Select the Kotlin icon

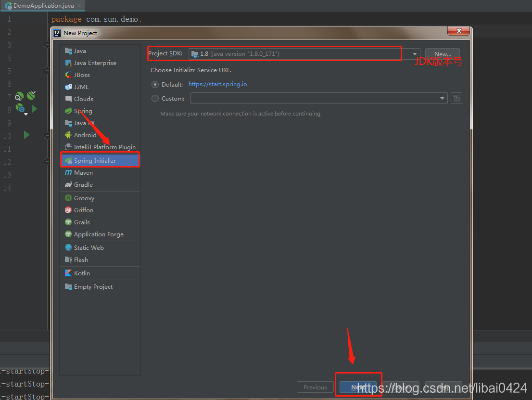[x=68, y=273]
